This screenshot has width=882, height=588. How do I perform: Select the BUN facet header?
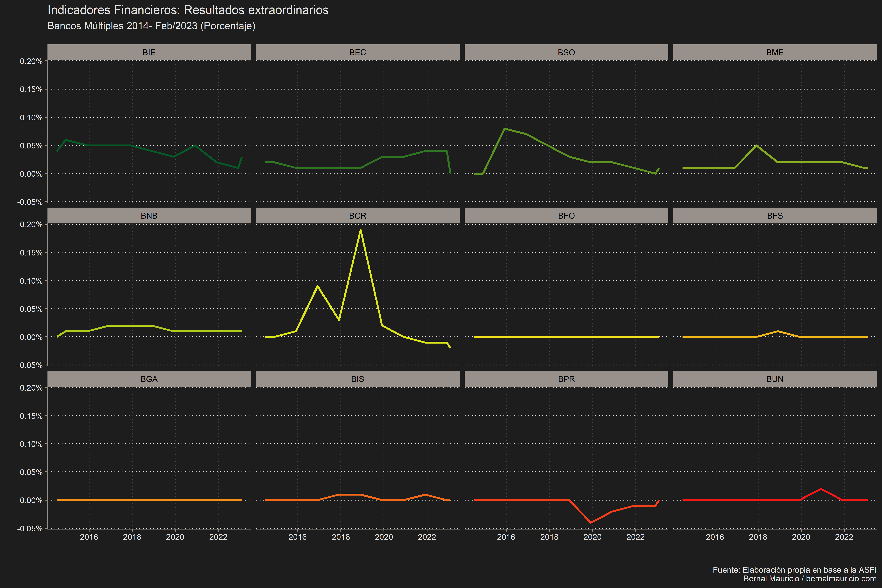pos(775,379)
